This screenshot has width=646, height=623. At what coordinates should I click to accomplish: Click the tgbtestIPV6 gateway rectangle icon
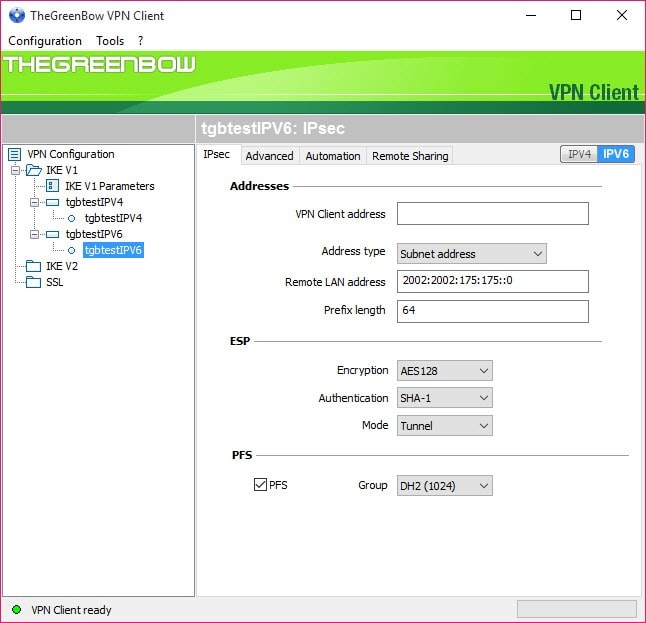(x=52, y=234)
